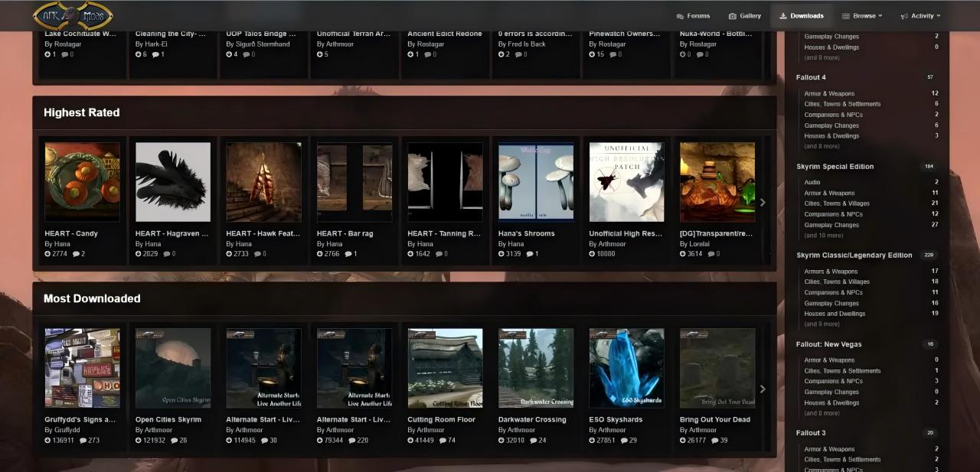Open Bring Out Your Dead thumbnail

coord(717,368)
